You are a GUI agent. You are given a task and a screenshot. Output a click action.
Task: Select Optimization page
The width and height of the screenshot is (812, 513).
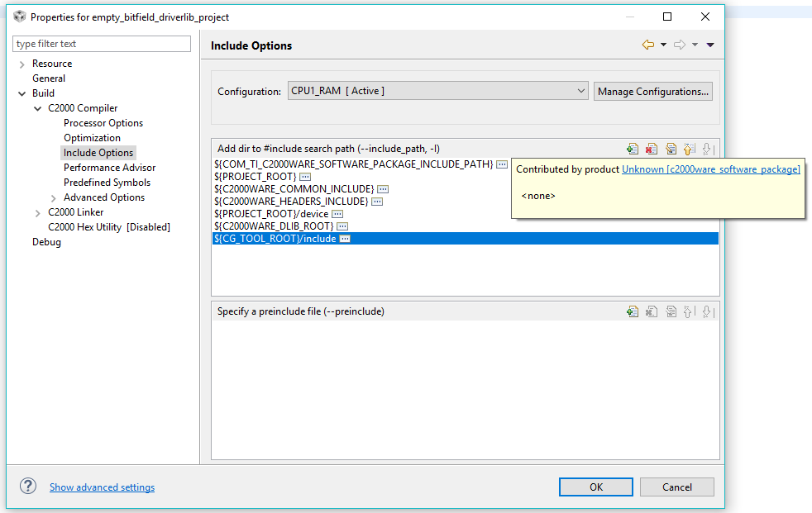coord(92,138)
